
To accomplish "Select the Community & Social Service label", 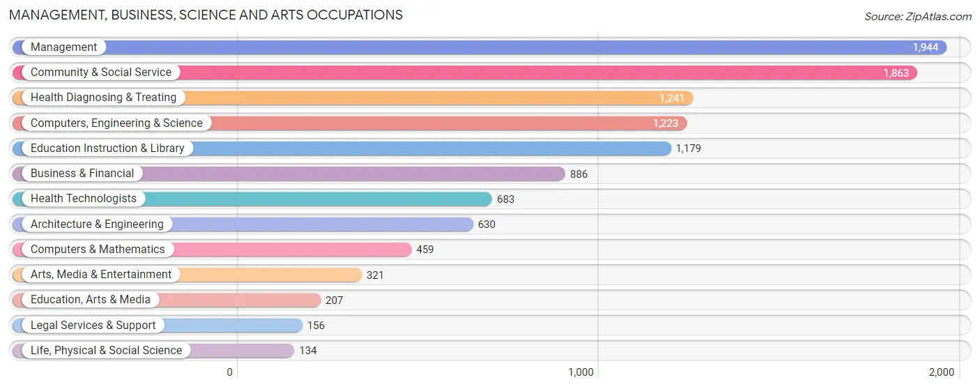I will point(101,73).
